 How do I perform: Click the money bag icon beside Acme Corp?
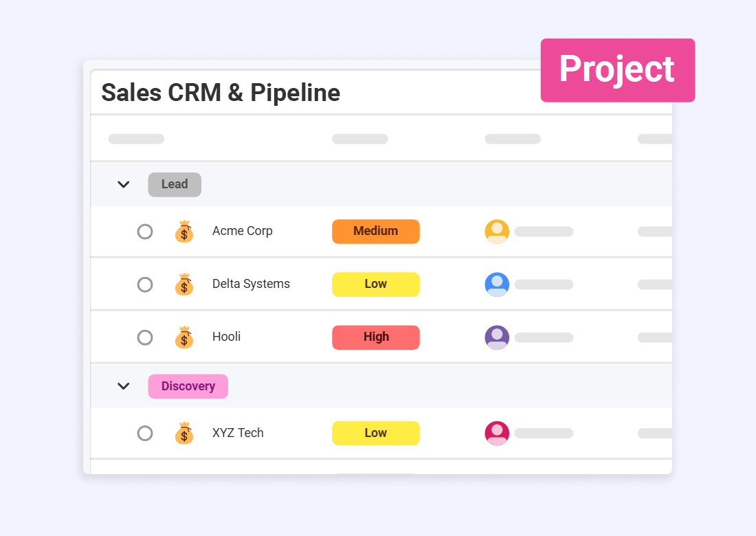(x=184, y=232)
